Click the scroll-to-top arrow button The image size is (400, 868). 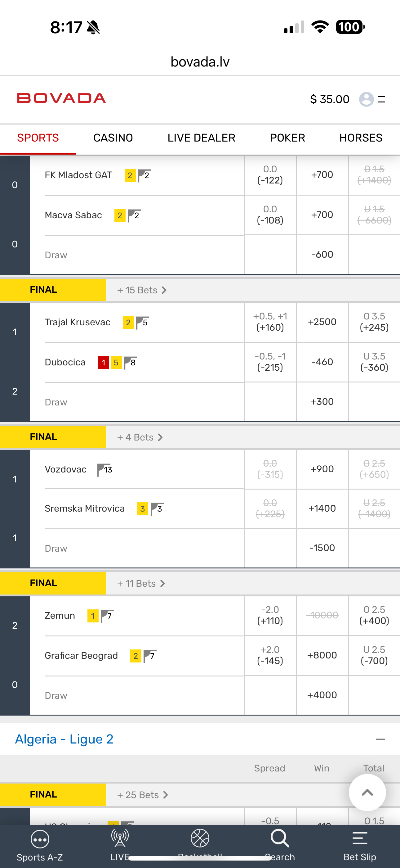pyautogui.click(x=367, y=792)
